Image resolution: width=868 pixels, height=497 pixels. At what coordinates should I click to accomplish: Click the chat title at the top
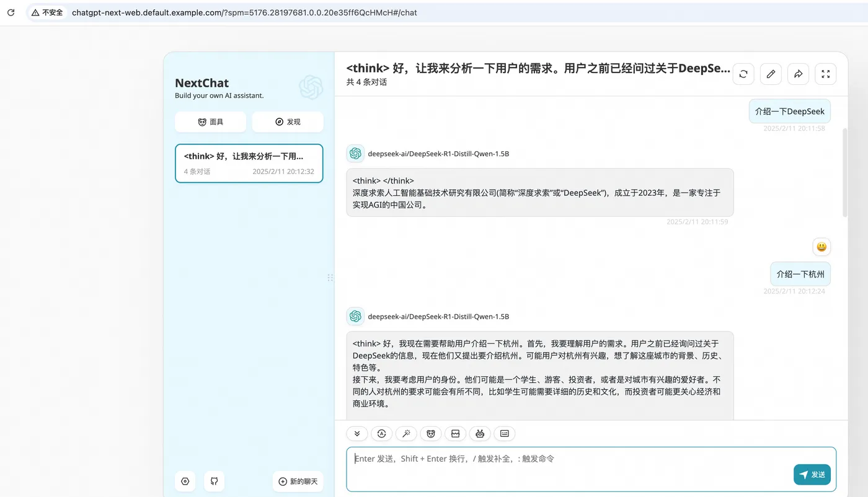pyautogui.click(x=538, y=68)
